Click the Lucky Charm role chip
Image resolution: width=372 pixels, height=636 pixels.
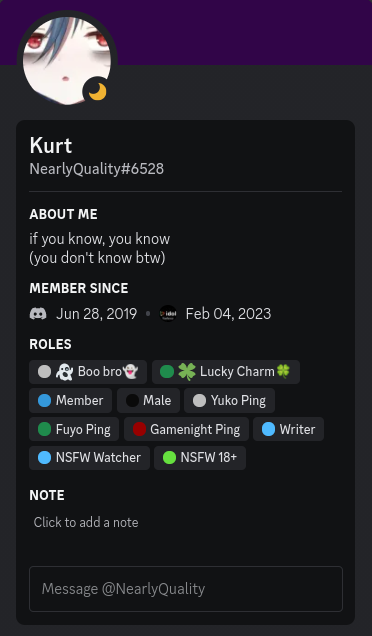(226, 372)
